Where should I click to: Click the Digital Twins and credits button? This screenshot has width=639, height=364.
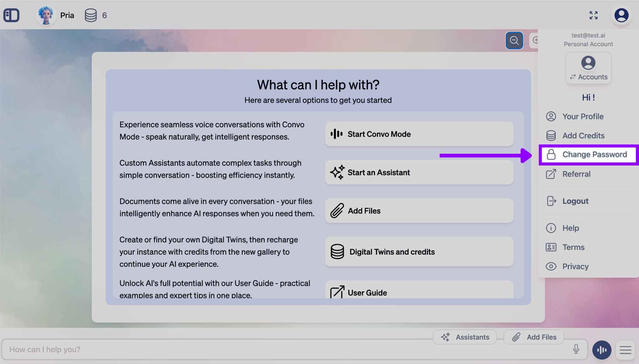(x=419, y=252)
